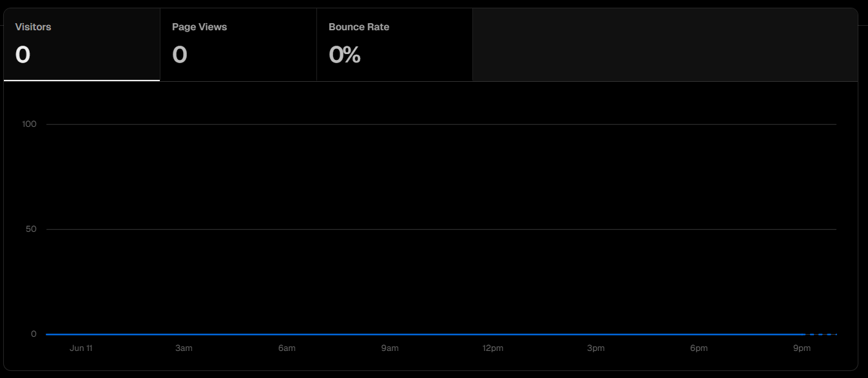Switch to the Page Views tab
The image size is (868, 378).
coord(238,44)
